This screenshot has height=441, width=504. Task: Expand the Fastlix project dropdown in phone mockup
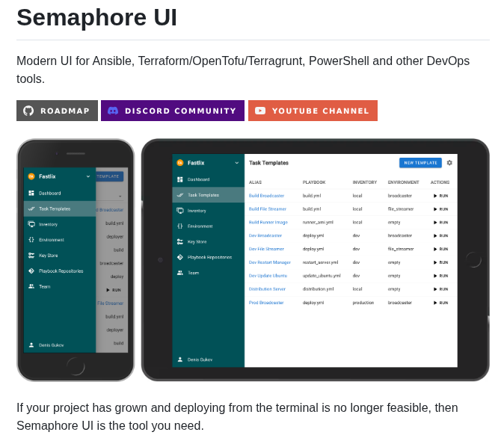(x=88, y=176)
